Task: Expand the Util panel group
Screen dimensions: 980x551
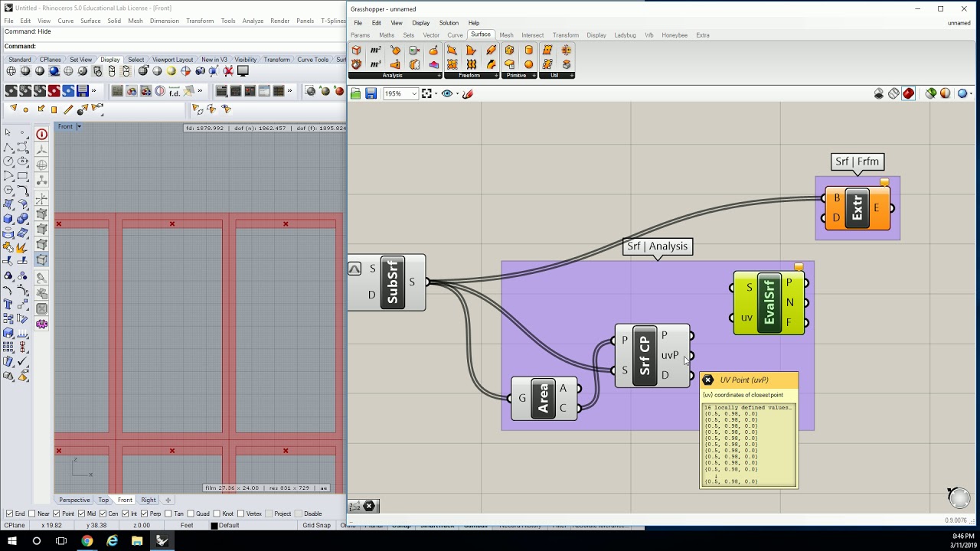Action: (x=572, y=76)
